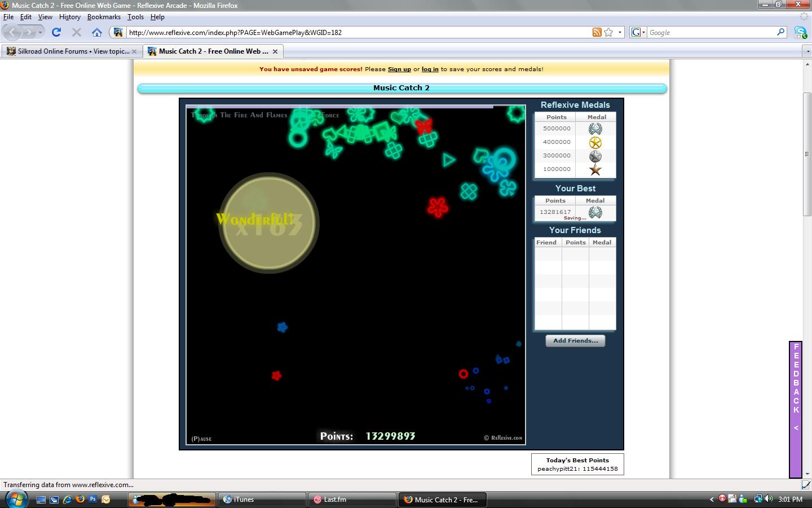Pause the game via (P)ause label

tap(201, 439)
